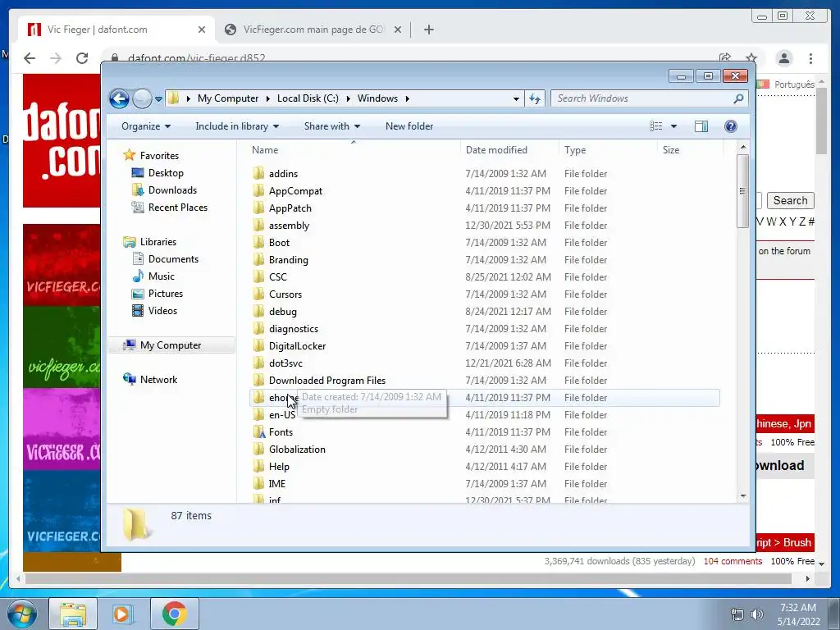Click Local Disk (C:) breadcrumb
The height and width of the screenshot is (630, 840).
coord(308,98)
